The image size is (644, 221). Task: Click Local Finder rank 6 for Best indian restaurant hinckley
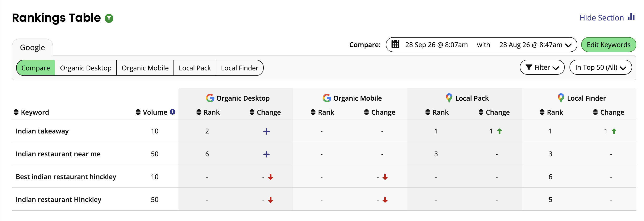click(x=550, y=177)
